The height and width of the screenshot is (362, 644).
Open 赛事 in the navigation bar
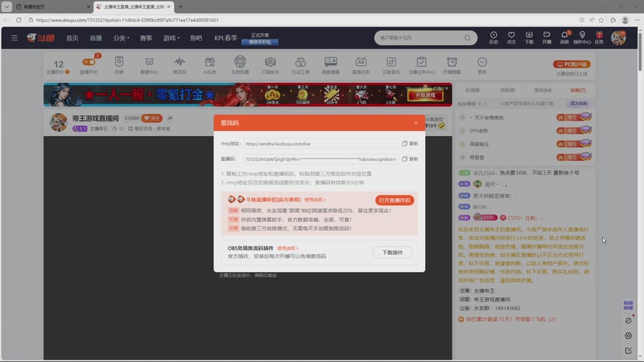pyautogui.click(x=146, y=38)
